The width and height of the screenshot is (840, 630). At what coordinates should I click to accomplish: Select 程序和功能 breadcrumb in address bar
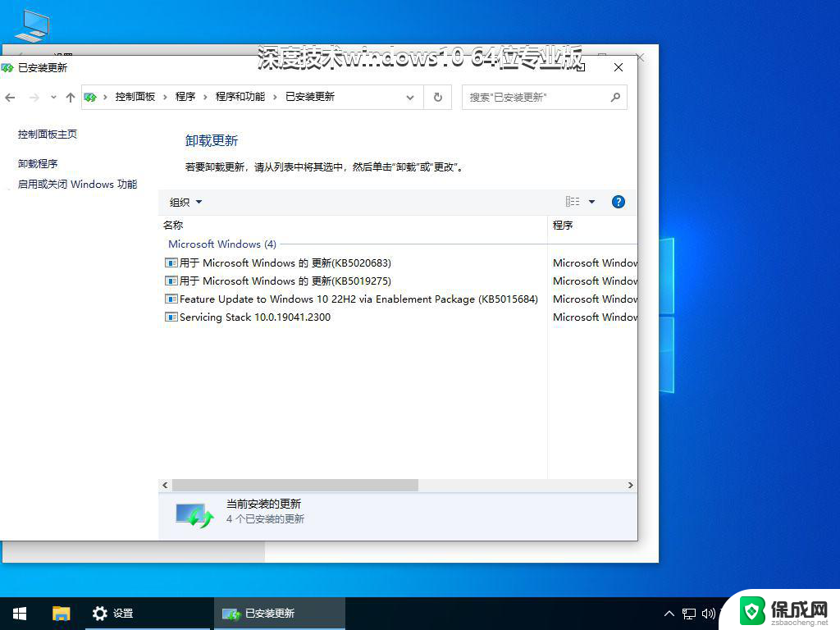point(240,97)
